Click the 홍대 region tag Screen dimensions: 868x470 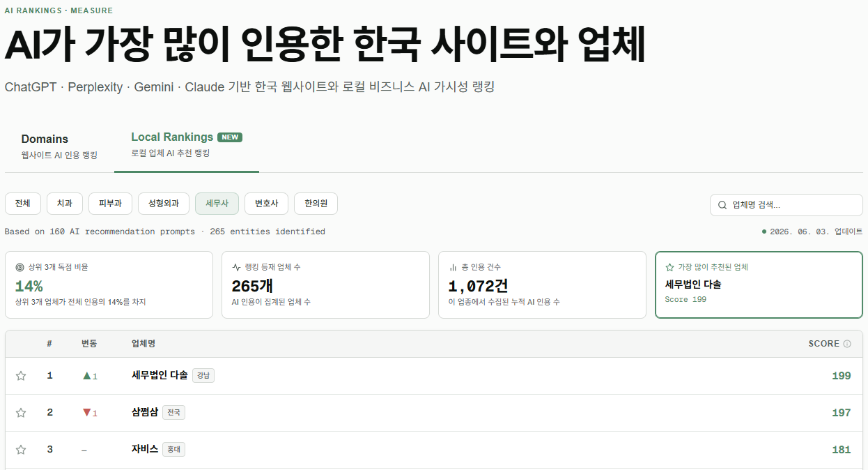tap(173, 450)
